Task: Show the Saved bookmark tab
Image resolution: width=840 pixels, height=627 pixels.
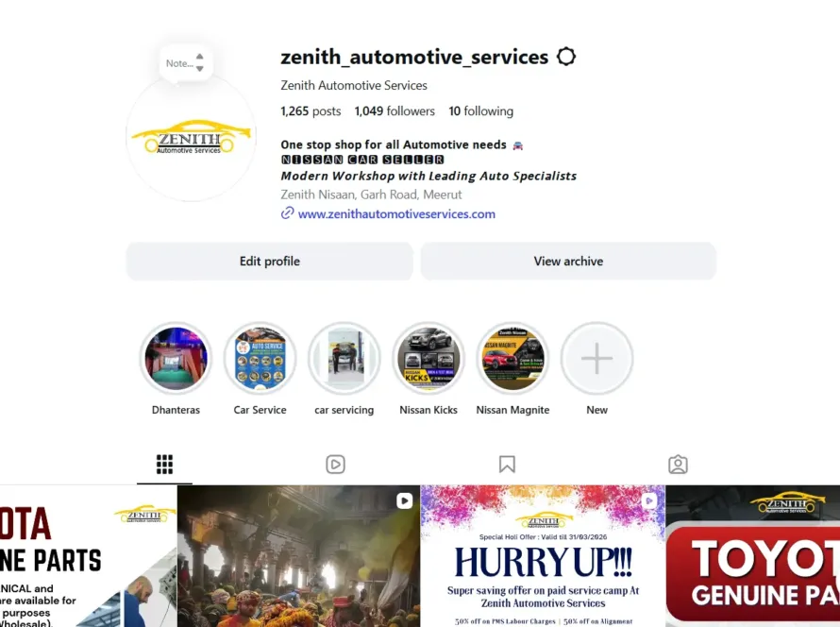Action: [x=507, y=465]
